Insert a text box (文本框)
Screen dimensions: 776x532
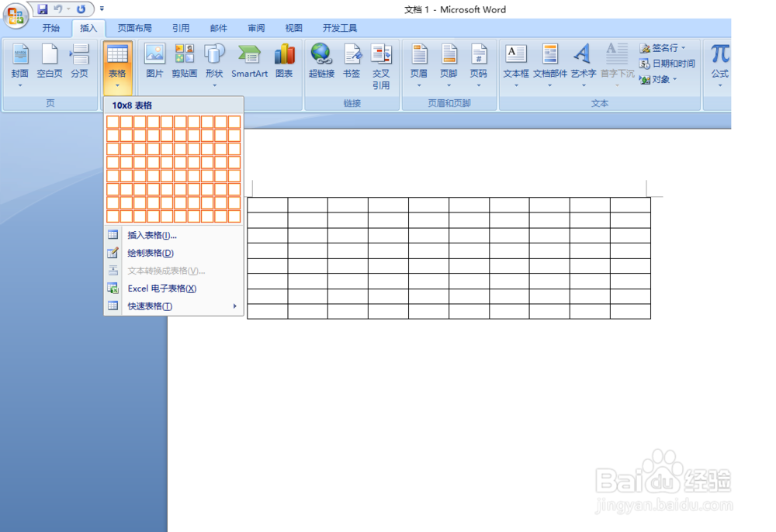click(x=516, y=65)
